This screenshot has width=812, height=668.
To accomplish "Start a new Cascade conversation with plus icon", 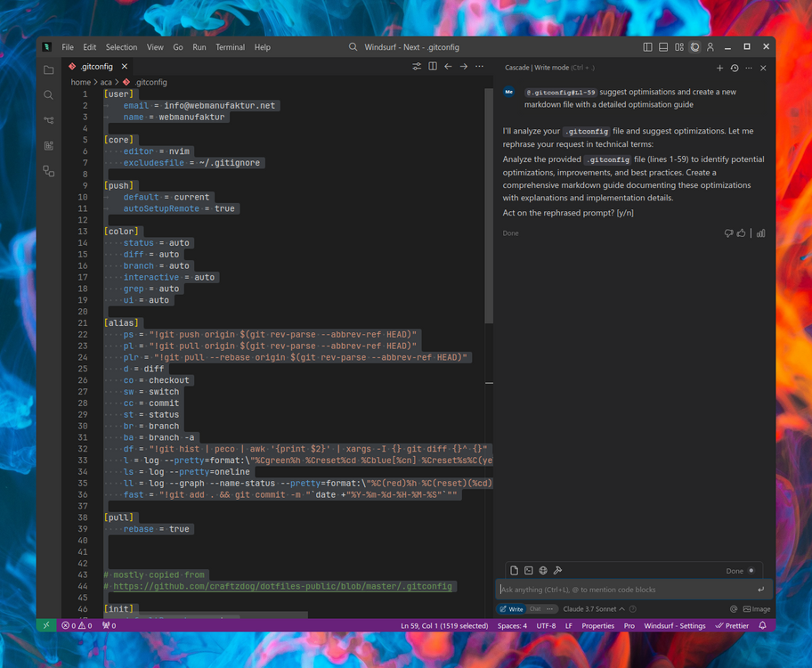I will 719,68.
